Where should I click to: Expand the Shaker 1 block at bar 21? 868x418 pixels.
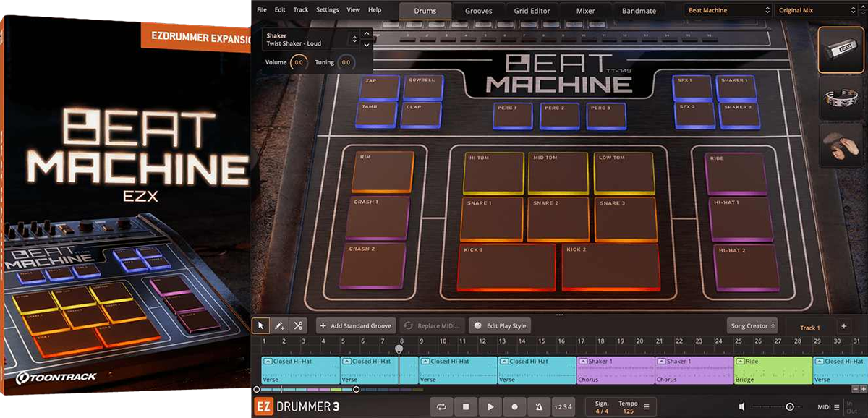(x=661, y=361)
